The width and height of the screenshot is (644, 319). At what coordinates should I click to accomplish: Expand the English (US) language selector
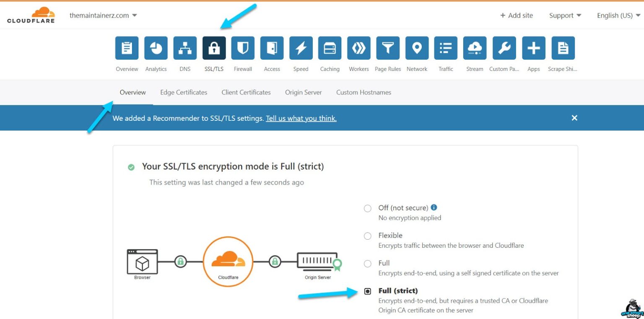pyautogui.click(x=618, y=16)
